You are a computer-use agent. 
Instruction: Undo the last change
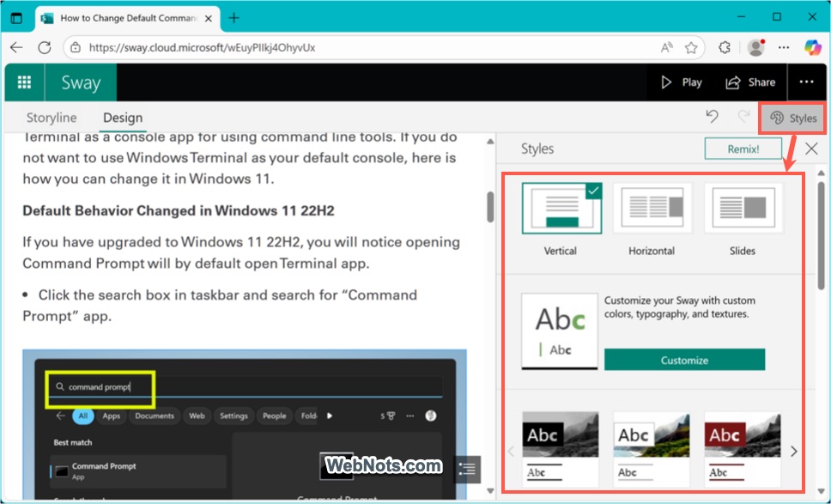point(713,116)
